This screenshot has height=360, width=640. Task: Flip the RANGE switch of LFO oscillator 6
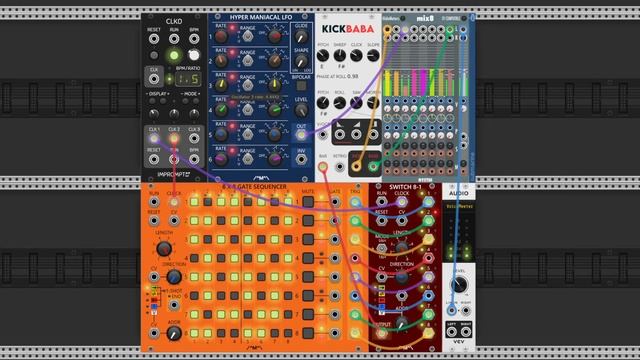click(247, 159)
